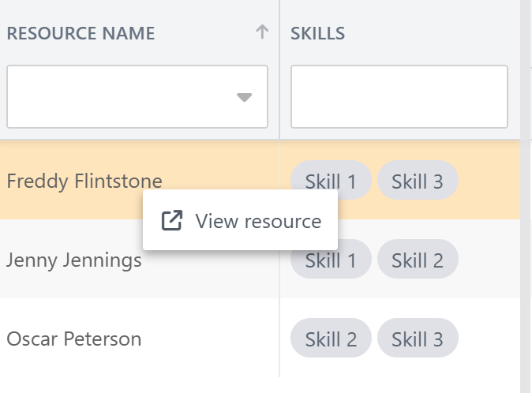
Task: Click the SKILLS column header
Action: (317, 33)
